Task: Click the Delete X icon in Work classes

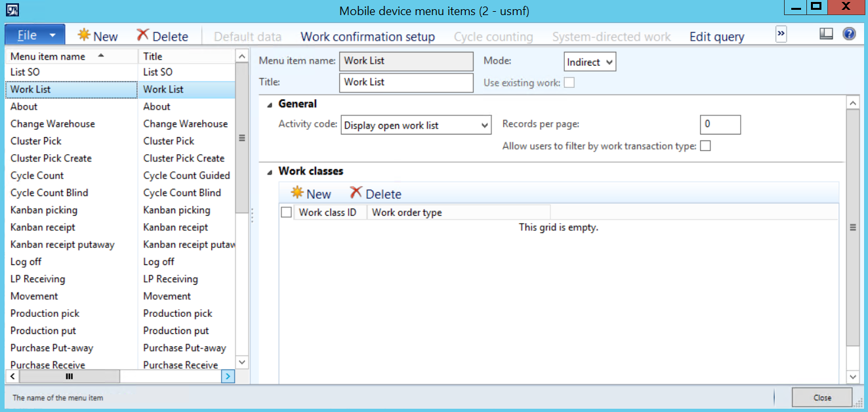Action: coord(356,193)
